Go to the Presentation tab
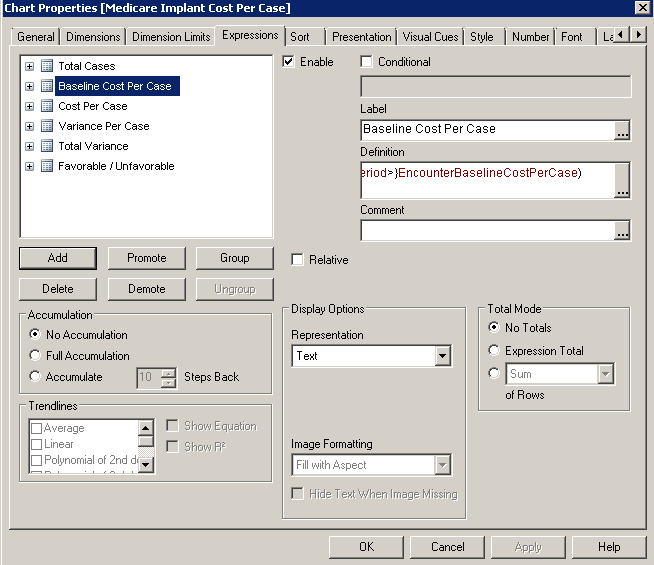The height and width of the screenshot is (565, 654). (x=362, y=37)
